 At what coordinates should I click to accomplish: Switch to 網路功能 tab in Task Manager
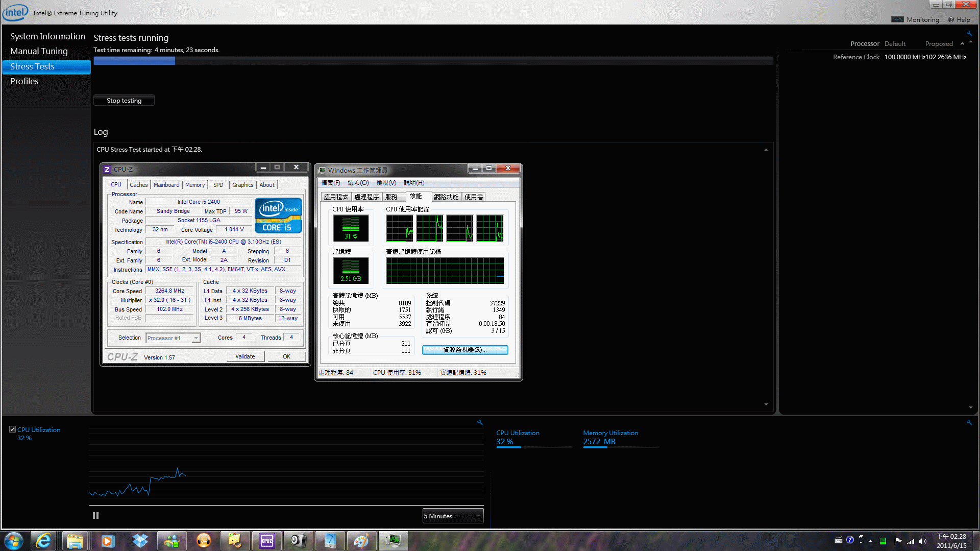click(x=446, y=197)
